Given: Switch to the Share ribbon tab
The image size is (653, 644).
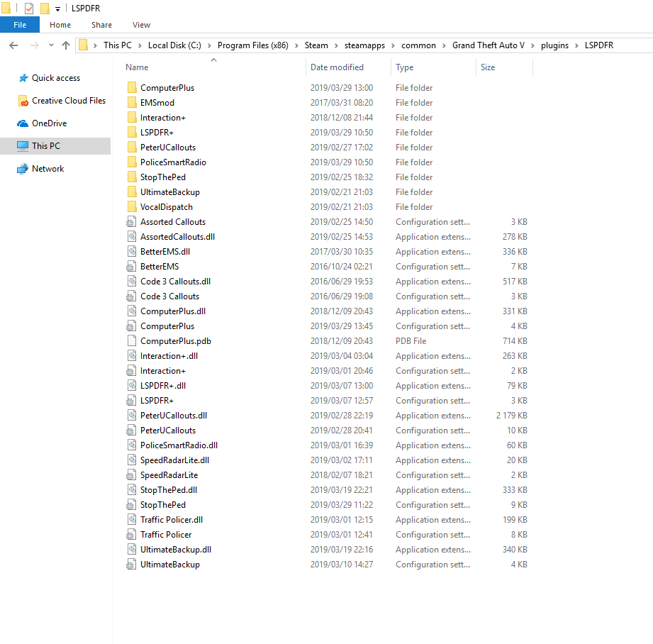Looking at the screenshot, I should pyautogui.click(x=101, y=25).
